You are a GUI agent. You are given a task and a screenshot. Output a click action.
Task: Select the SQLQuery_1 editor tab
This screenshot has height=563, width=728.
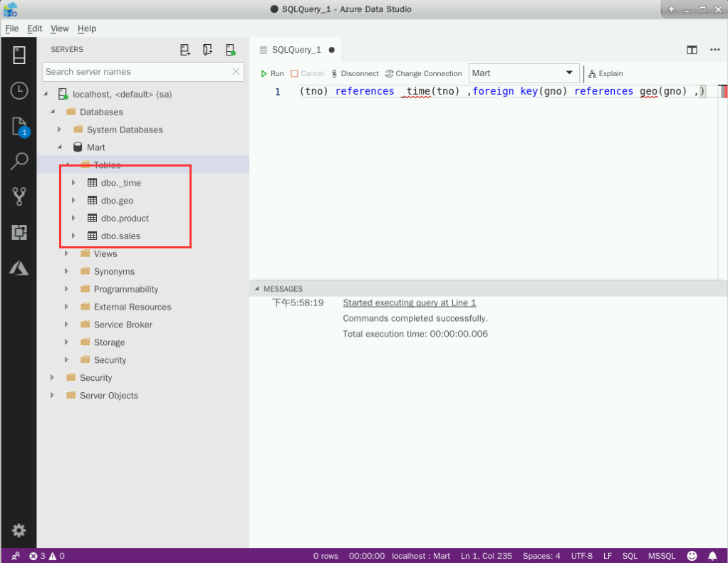(296, 50)
